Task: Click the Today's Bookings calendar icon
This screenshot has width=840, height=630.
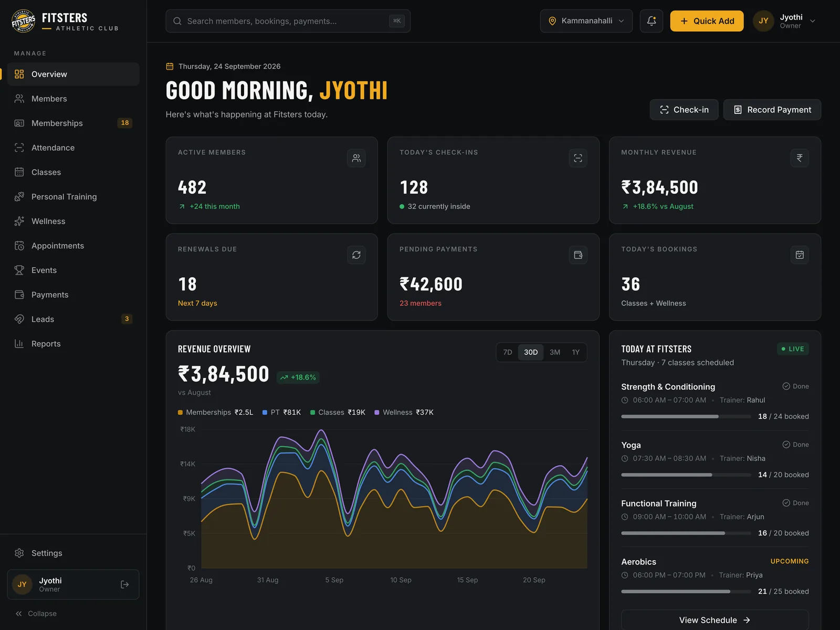Action: pos(800,255)
